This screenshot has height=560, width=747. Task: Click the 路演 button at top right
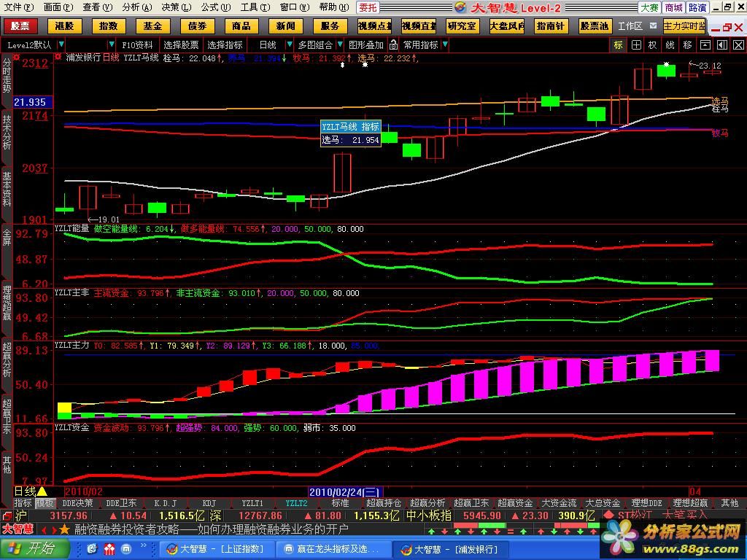coord(697,7)
